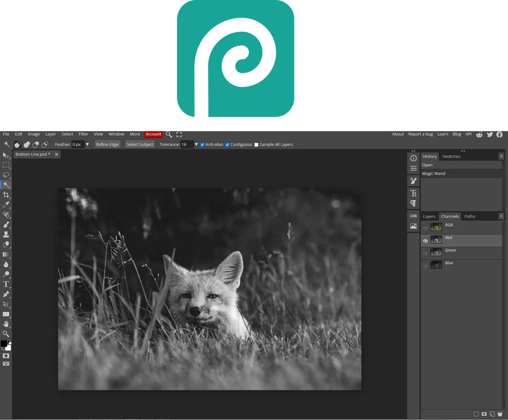
Task: Open the search magnifier in menu bar
Action: pyautogui.click(x=169, y=134)
